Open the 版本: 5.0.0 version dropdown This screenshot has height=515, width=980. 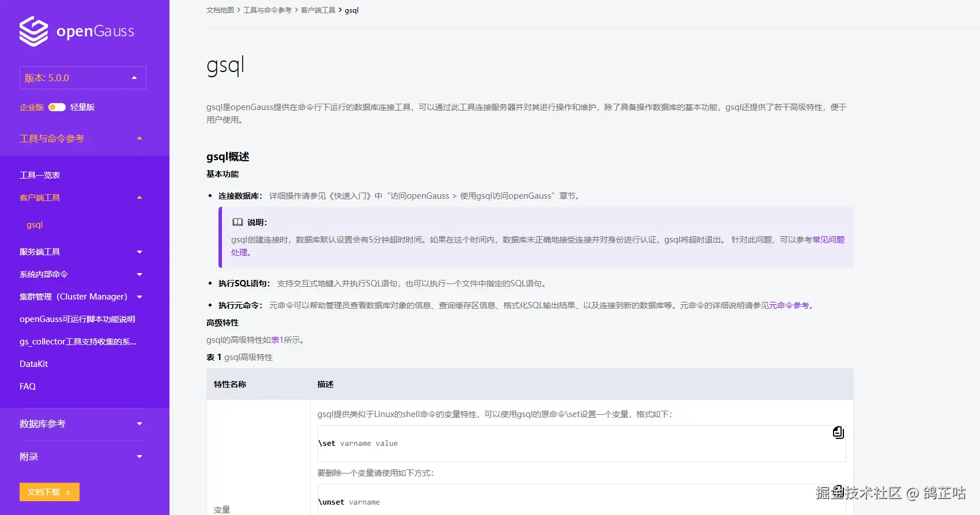(x=83, y=78)
